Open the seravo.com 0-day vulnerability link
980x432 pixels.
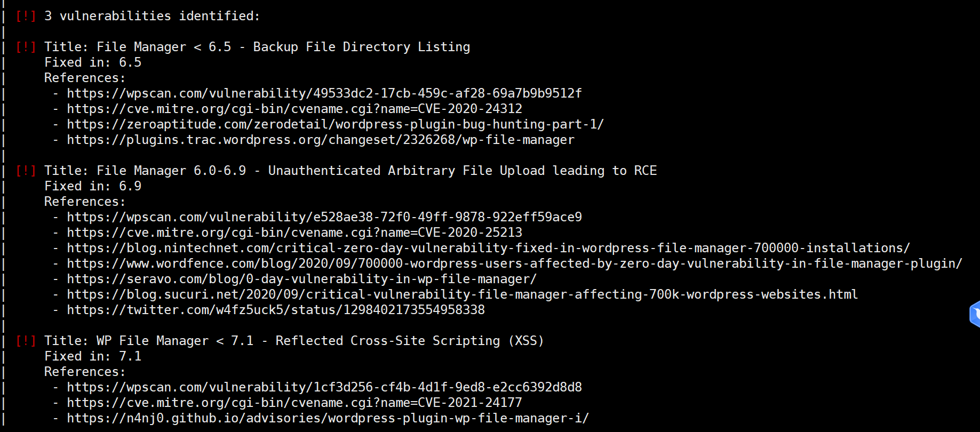click(x=301, y=279)
